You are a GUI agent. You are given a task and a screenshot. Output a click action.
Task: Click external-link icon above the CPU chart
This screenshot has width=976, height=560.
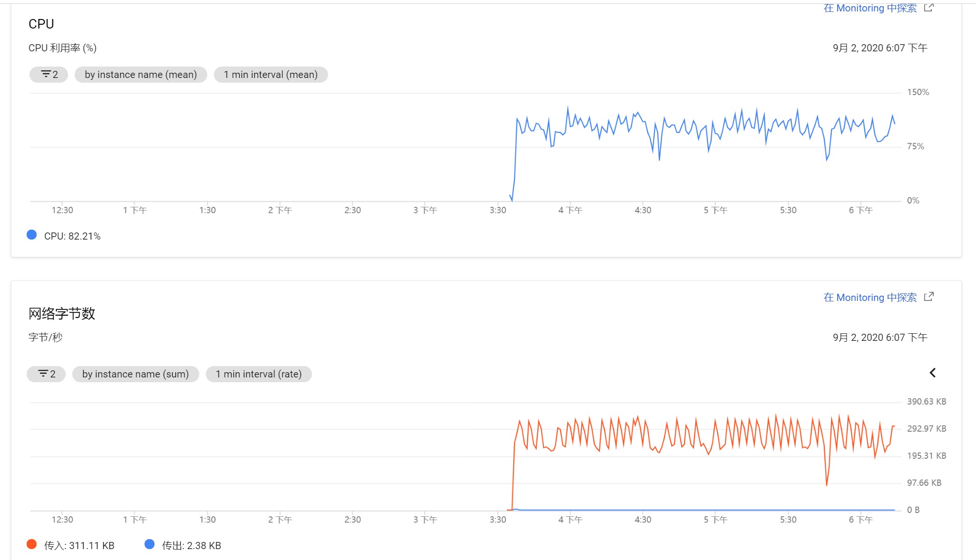(x=928, y=8)
